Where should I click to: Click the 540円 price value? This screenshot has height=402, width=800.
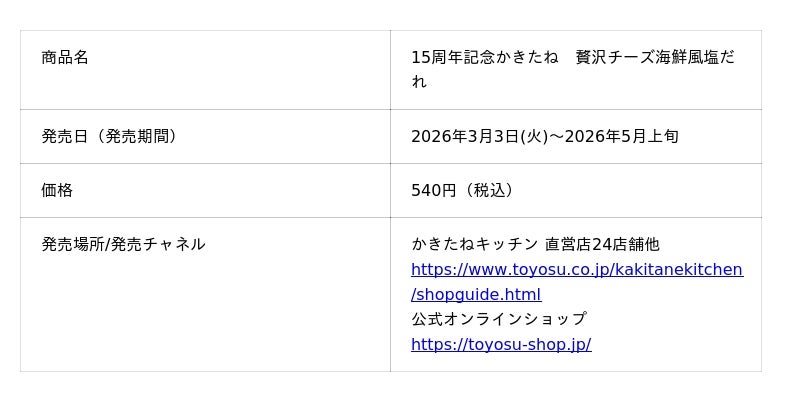(x=433, y=190)
